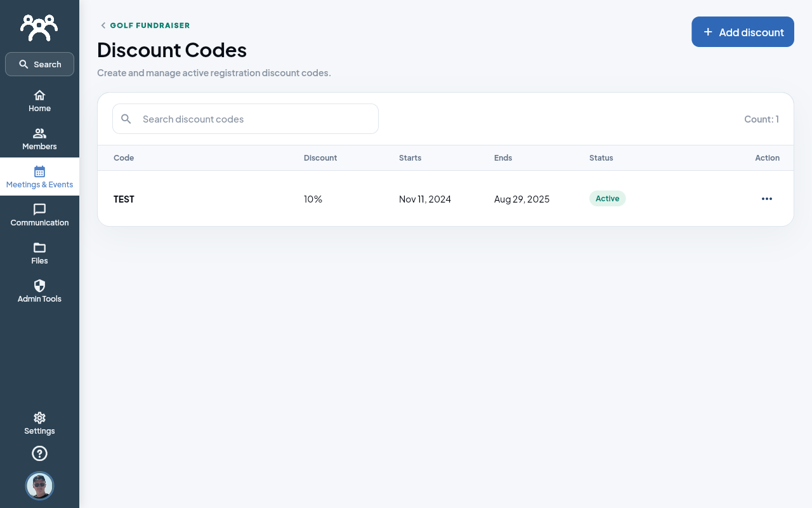The image size is (812, 508).
Task: Go to Home in the sidebar
Action: point(39,100)
